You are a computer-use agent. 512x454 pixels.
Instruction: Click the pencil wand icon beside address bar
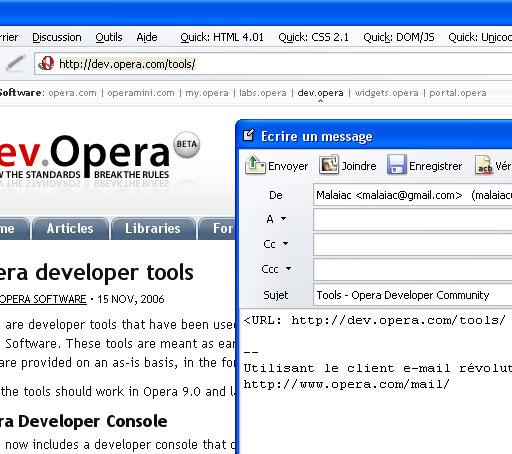[x=15, y=63]
